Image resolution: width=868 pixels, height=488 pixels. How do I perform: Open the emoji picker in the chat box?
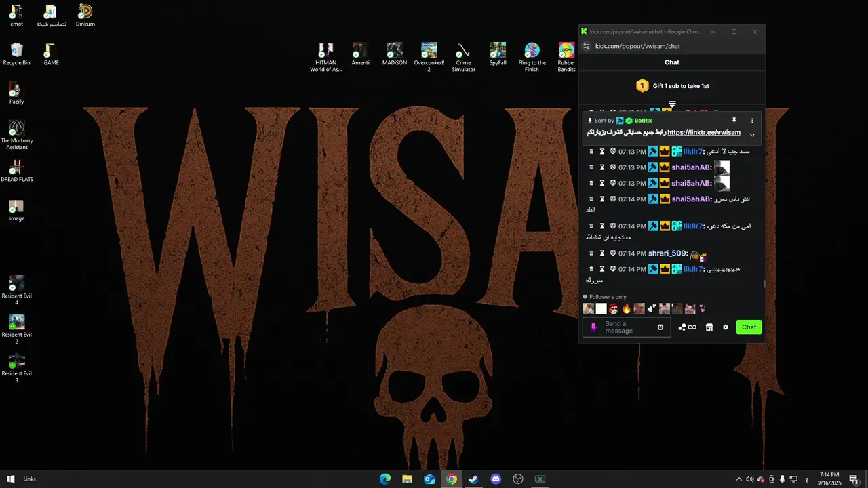coord(660,327)
